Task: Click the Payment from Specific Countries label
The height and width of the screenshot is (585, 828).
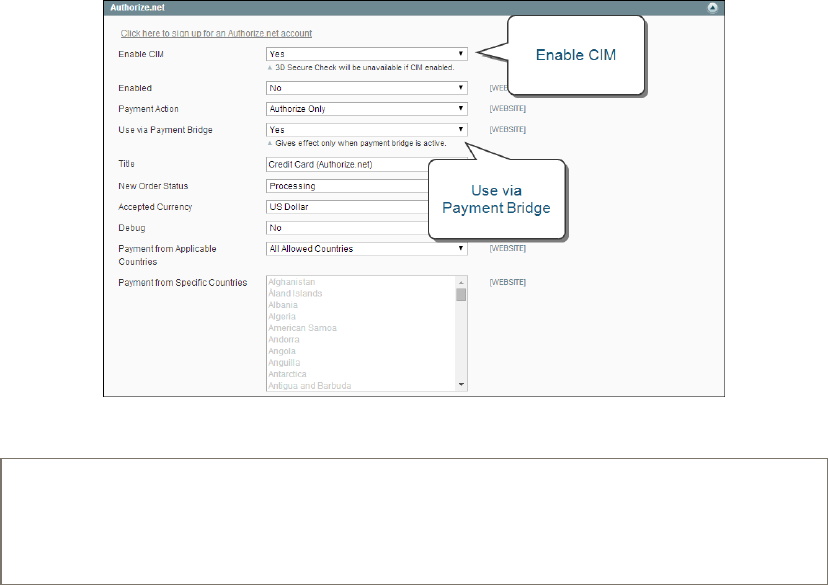Action: pyautogui.click(x=183, y=282)
